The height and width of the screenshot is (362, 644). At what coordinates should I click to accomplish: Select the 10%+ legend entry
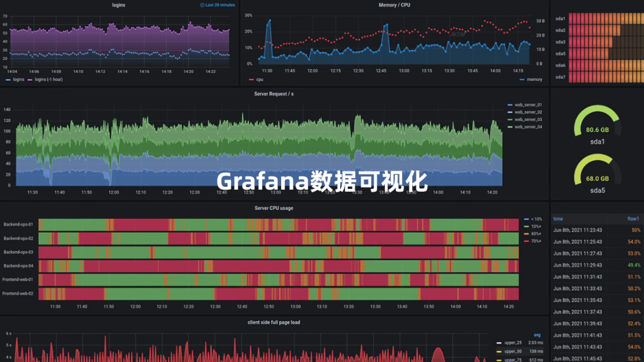click(x=533, y=227)
